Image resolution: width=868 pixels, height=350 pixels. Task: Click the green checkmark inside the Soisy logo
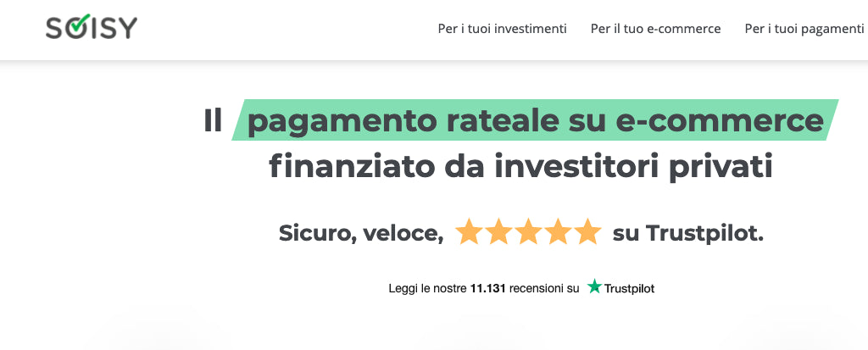[x=75, y=28]
